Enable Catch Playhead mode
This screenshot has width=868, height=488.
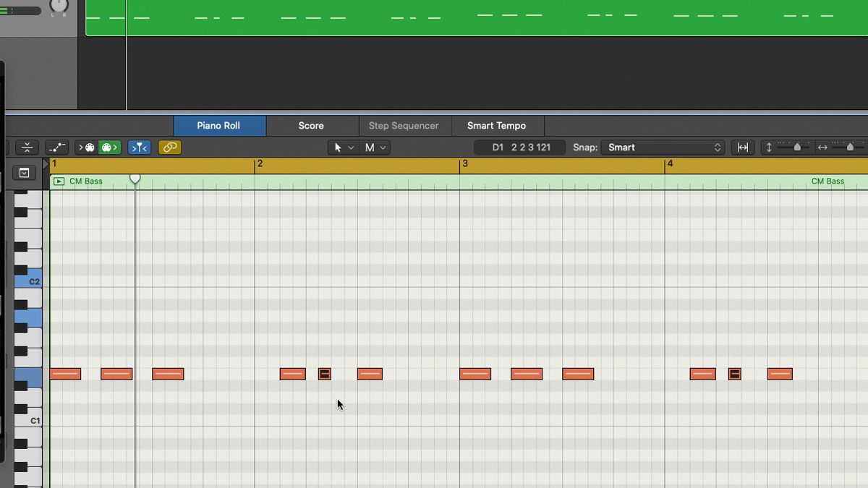139,147
